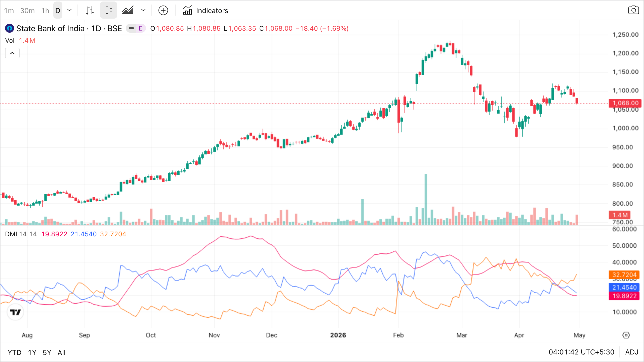644x362 pixels.
Task: Set the range to 5Y
Action: pyautogui.click(x=47, y=352)
